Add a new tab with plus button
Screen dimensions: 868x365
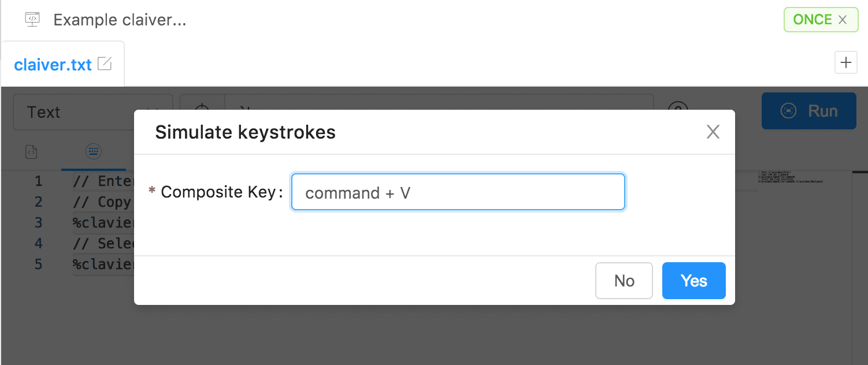point(846,62)
